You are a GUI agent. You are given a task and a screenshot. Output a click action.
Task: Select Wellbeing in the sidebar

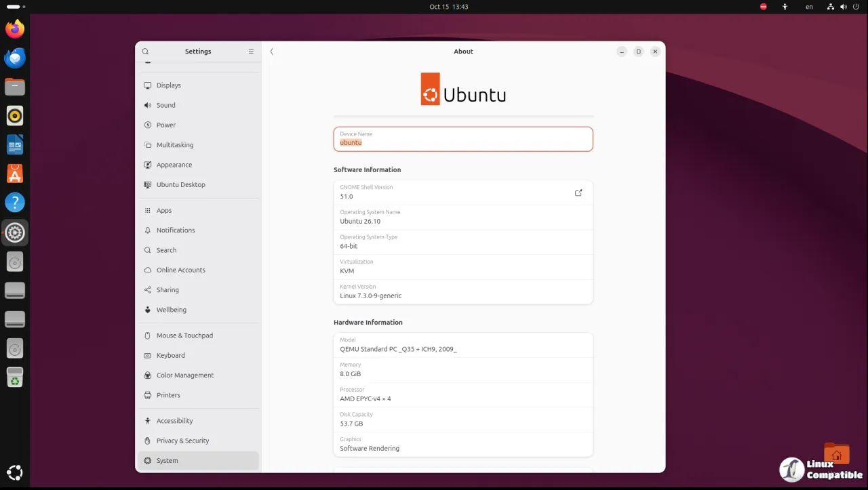[x=198, y=310]
